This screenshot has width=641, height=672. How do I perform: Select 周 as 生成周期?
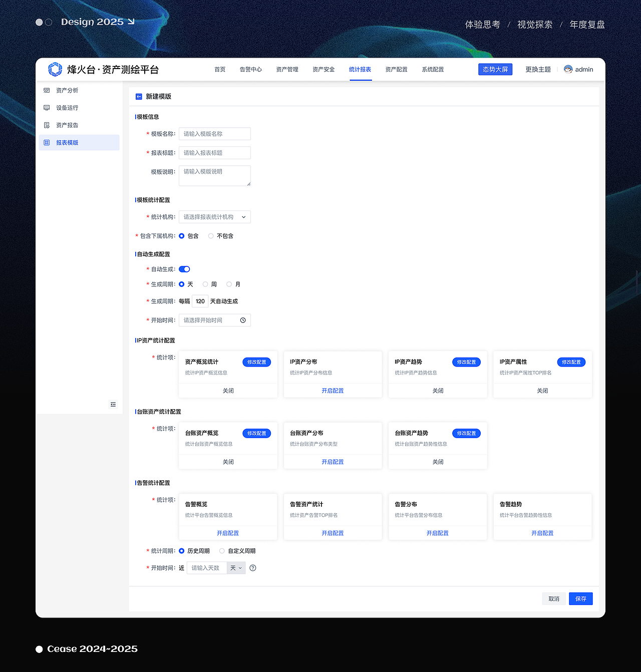tap(205, 284)
